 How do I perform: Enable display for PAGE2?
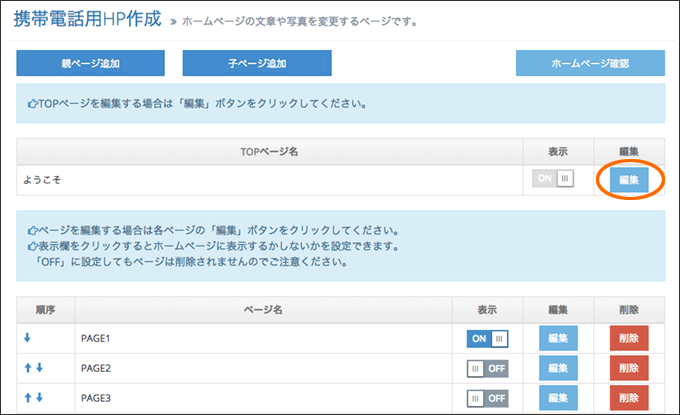coord(487,369)
